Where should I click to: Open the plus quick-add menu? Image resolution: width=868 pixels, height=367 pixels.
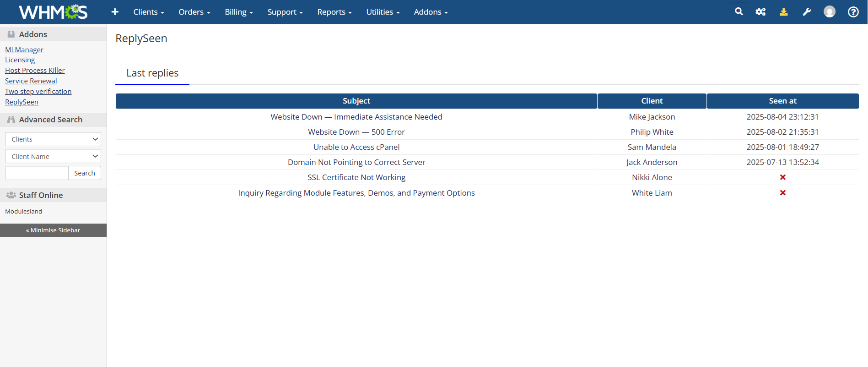tap(115, 12)
